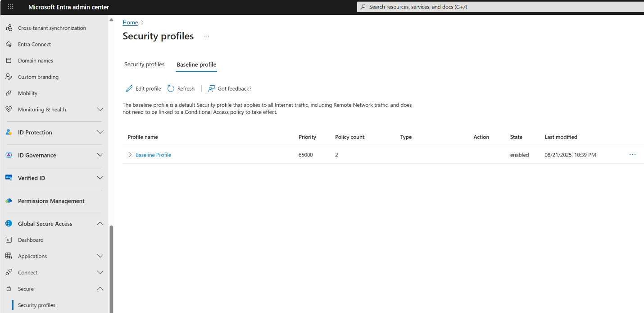Click the search resources and docs field

pos(500,7)
